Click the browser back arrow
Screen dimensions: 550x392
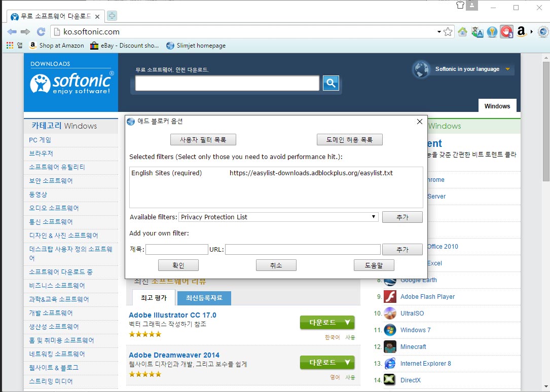[12, 32]
